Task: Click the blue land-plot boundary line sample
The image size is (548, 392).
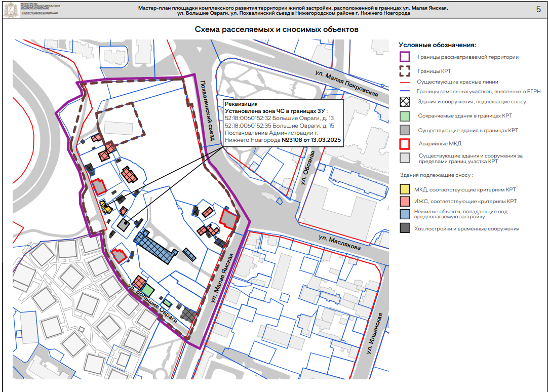Action: pyautogui.click(x=405, y=91)
